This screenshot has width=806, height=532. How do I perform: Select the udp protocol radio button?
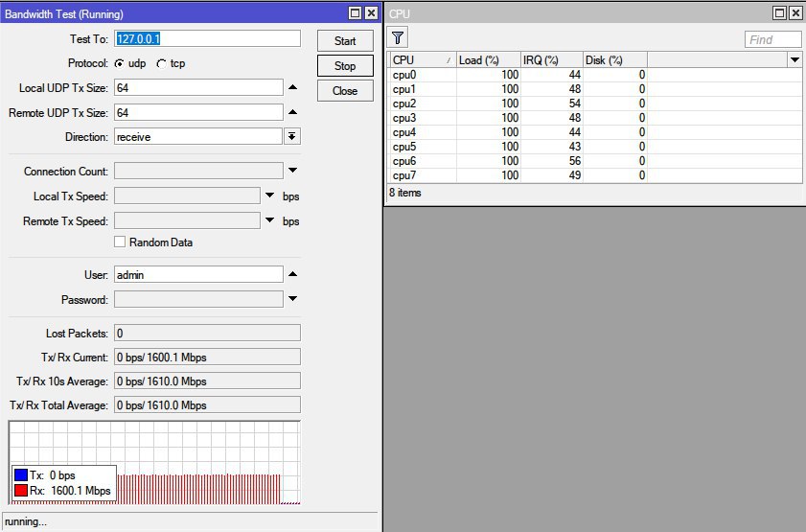coord(119,63)
